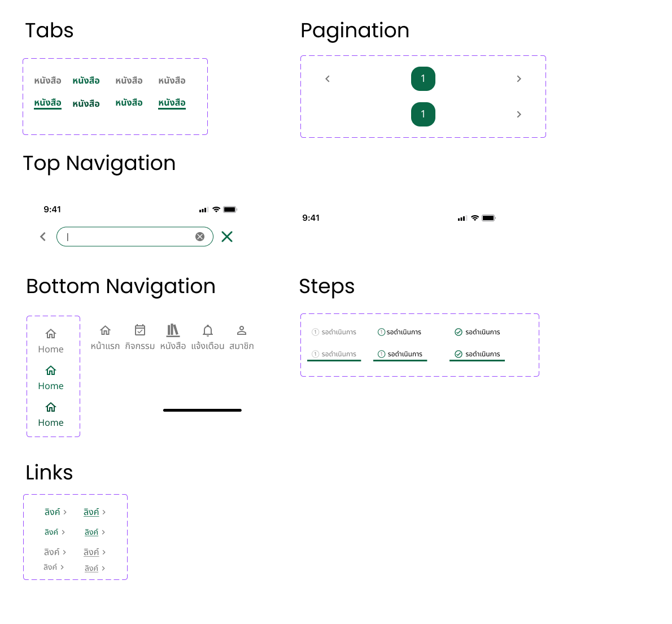672x624 pixels.
Task: Open the แจ้งเตือน bell icon
Action: click(208, 330)
